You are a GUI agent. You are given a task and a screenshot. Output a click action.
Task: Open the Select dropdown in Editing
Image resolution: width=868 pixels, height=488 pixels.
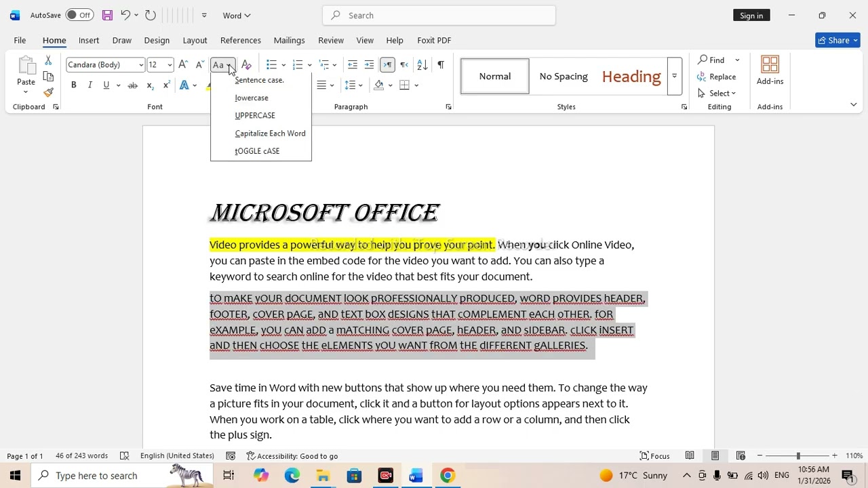(x=717, y=93)
